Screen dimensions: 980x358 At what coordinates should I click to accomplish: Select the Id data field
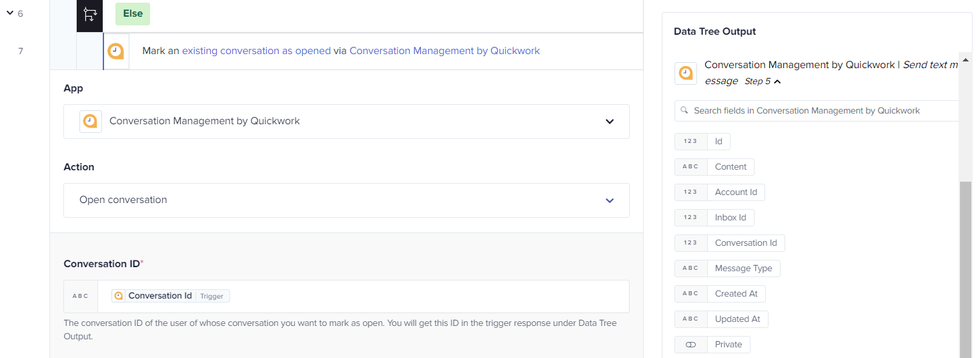702,142
